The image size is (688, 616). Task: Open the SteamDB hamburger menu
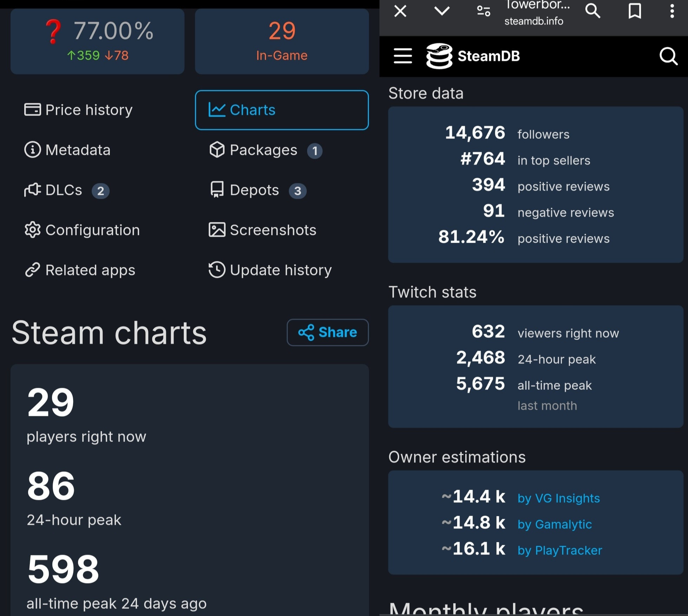(403, 56)
